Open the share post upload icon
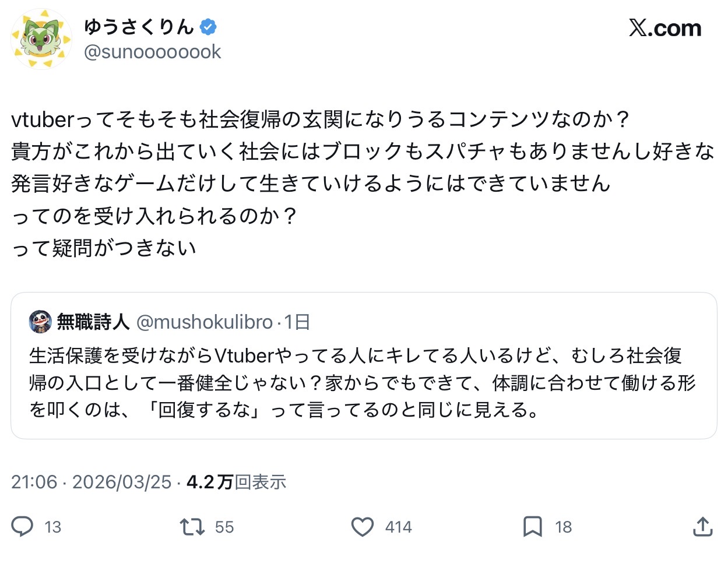The width and height of the screenshot is (728, 567). click(703, 527)
